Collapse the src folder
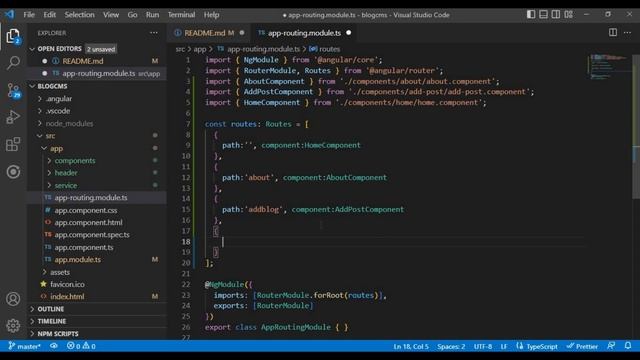Screen dimensions: 640x360 click(x=96, y=136)
